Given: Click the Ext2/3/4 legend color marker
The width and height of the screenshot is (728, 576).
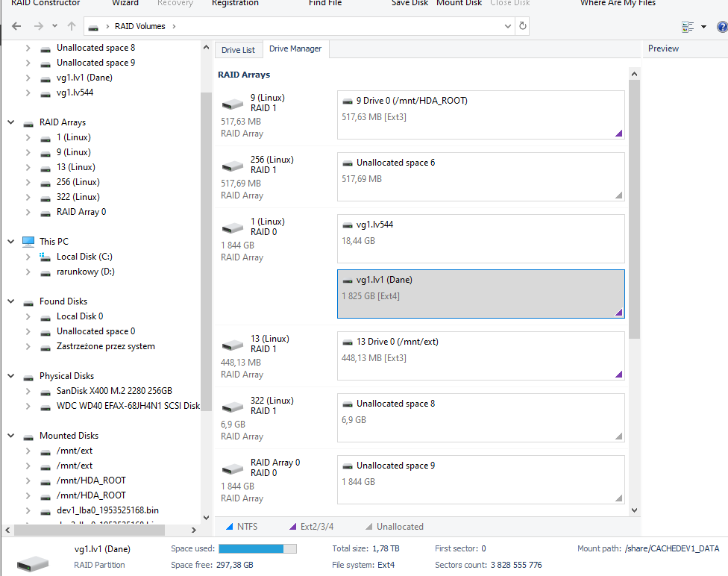Looking at the screenshot, I should (x=293, y=527).
